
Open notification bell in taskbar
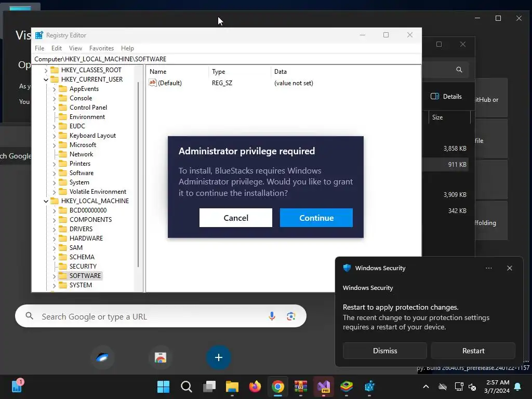tap(518, 387)
